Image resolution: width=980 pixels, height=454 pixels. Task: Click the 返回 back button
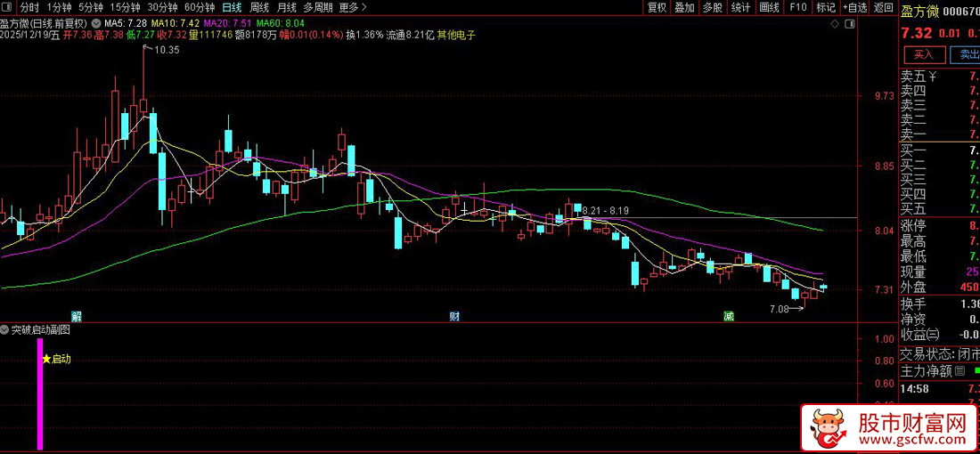click(883, 7)
